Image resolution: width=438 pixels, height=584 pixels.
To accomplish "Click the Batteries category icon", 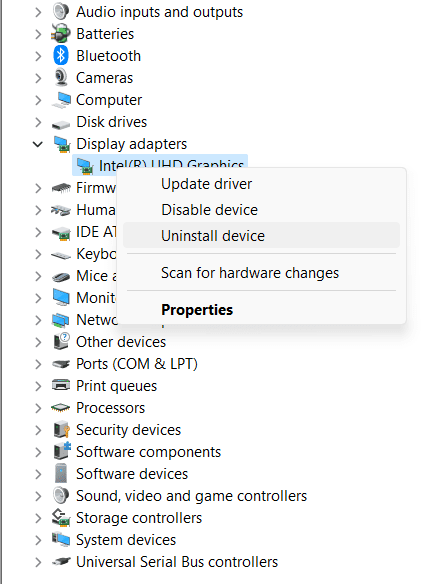I will tap(61, 34).
